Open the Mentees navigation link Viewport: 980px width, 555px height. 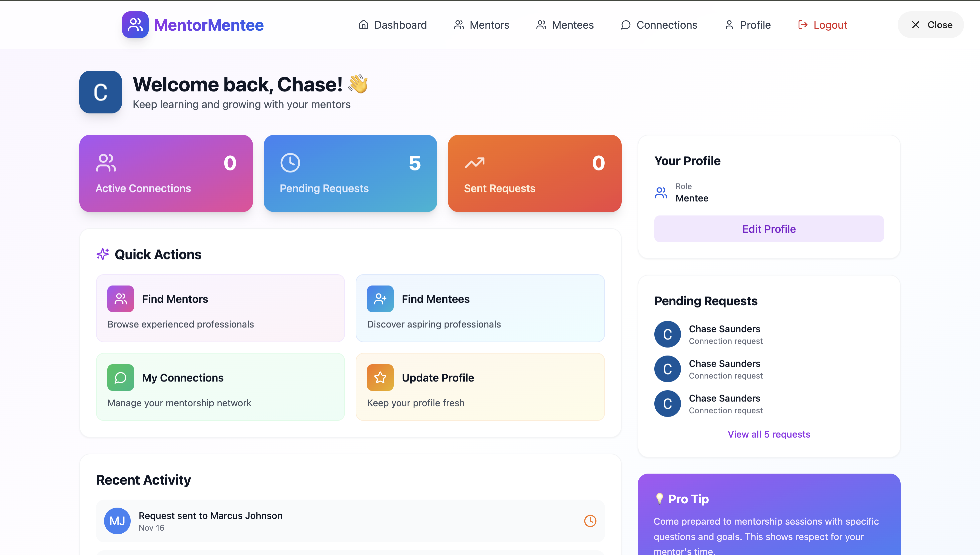click(x=564, y=25)
